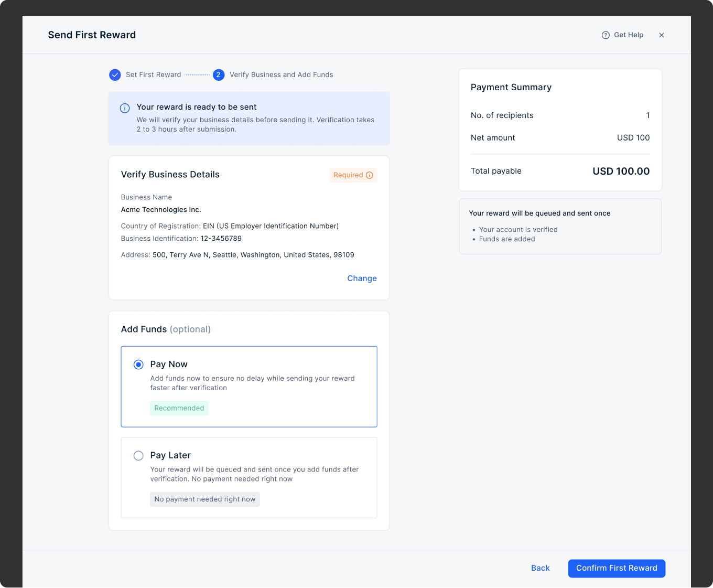Click the info icon on the Required badge
The width and height of the screenshot is (713, 588).
pyautogui.click(x=370, y=175)
